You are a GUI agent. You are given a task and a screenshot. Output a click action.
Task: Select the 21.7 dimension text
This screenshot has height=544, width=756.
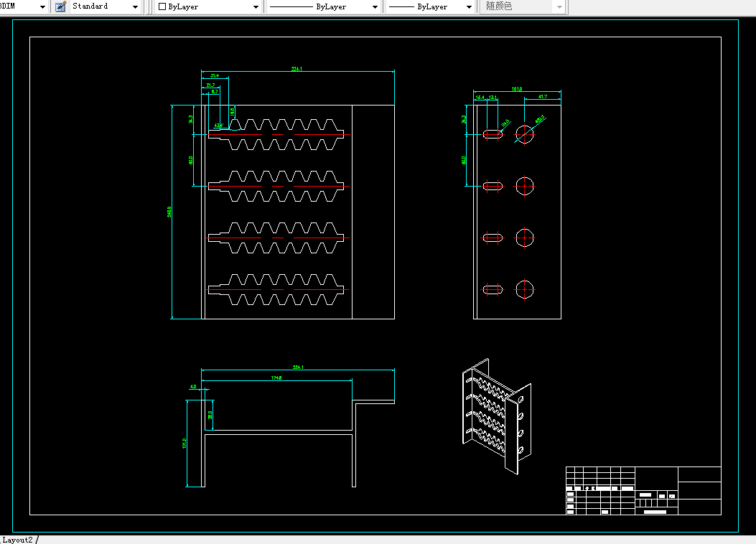pyautogui.click(x=210, y=85)
